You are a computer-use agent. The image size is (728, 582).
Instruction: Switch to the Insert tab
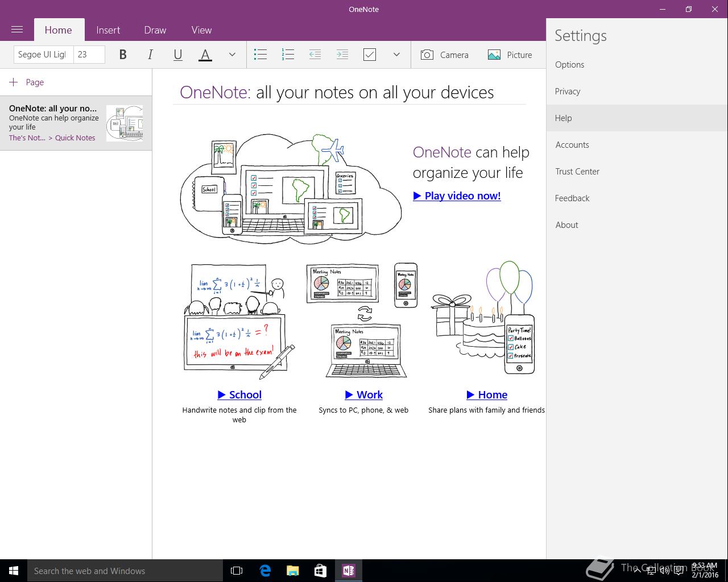108,30
